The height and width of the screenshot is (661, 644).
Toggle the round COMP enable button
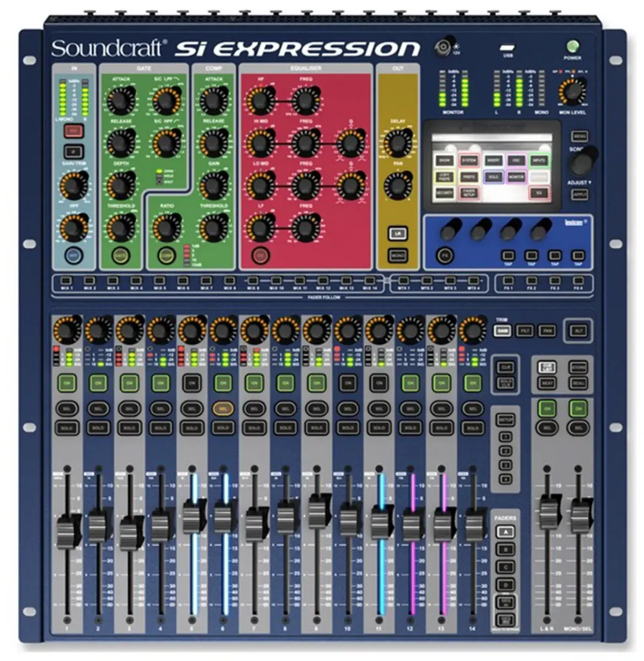[166, 256]
